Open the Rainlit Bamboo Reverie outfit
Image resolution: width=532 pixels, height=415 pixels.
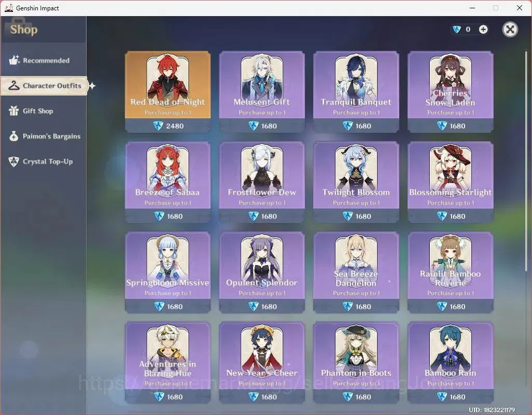coord(450,272)
